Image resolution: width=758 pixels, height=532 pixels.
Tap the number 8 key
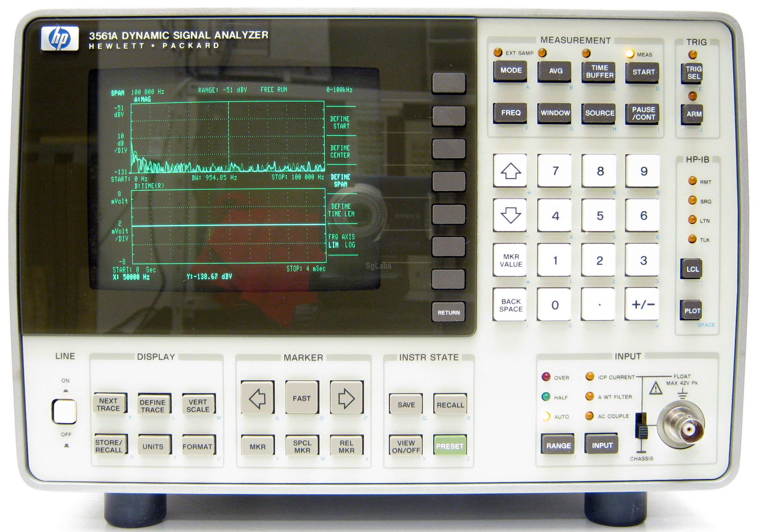(x=599, y=171)
